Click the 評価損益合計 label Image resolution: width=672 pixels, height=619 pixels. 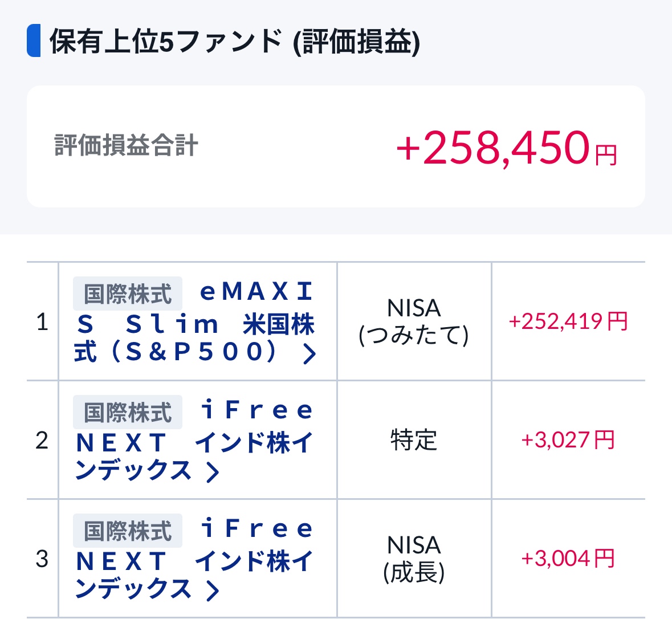[x=126, y=146]
